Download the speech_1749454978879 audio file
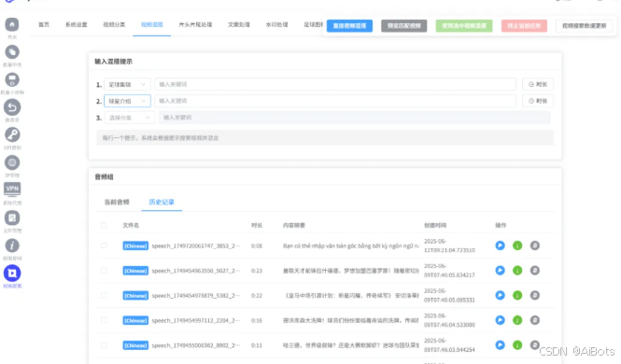This screenshot has height=364, width=621. coord(517,295)
